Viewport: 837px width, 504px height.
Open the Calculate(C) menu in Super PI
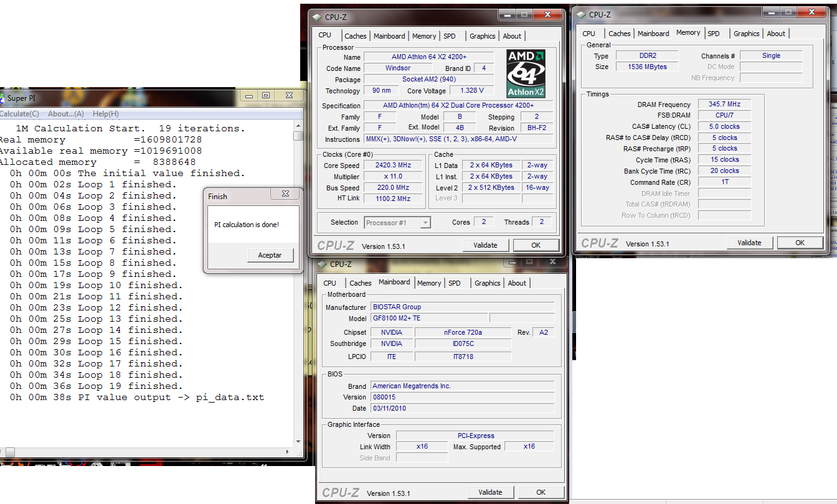click(19, 114)
